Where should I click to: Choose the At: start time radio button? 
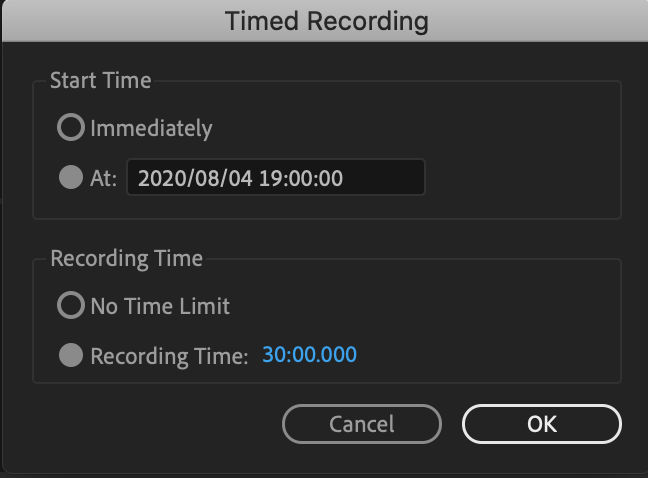(x=72, y=178)
